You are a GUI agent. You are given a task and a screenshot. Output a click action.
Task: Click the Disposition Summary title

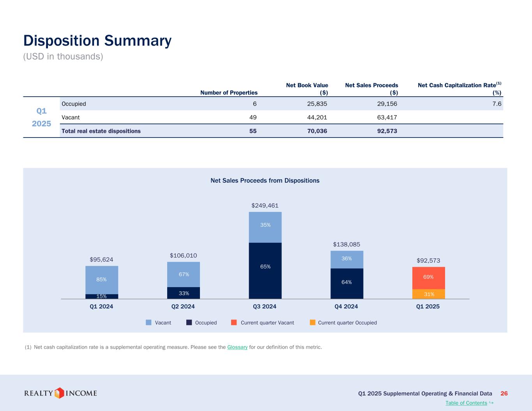coord(97,41)
